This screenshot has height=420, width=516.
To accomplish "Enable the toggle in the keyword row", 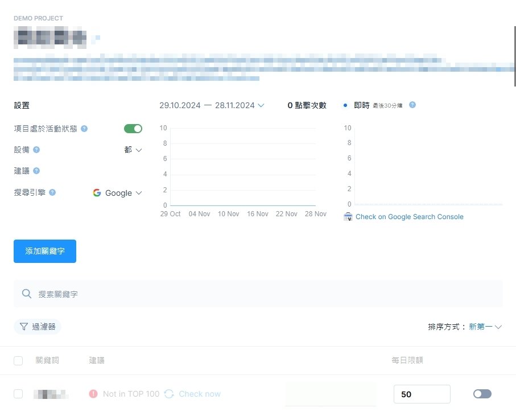I will (x=482, y=394).
